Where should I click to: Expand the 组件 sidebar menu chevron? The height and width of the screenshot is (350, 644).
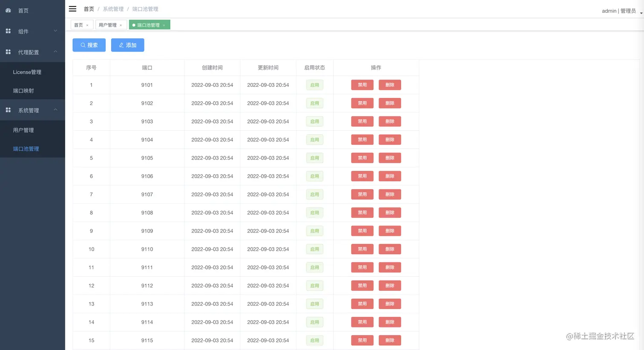tap(55, 31)
